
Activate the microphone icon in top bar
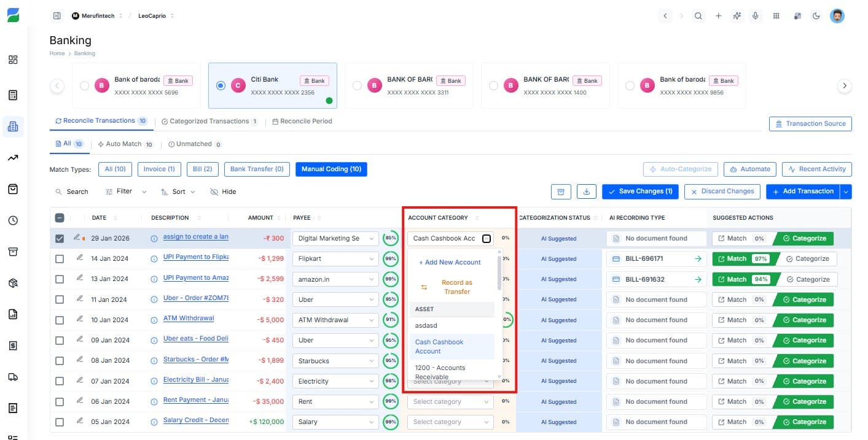click(x=756, y=15)
